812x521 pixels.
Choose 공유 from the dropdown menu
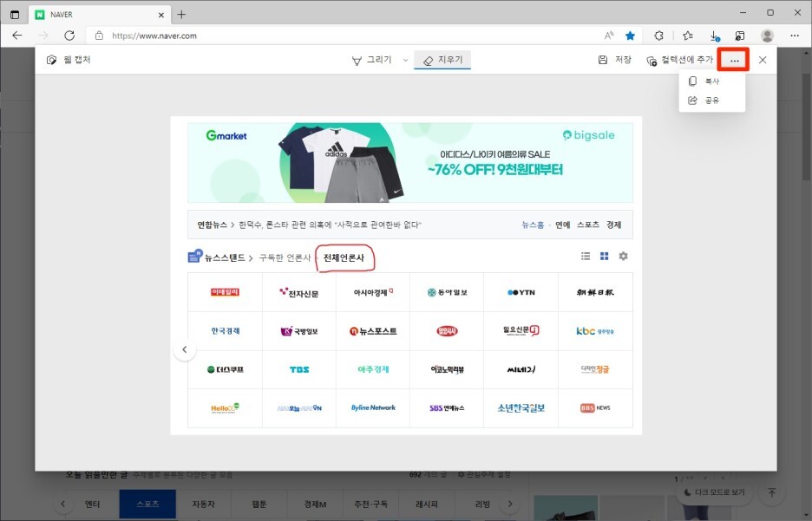tap(712, 101)
